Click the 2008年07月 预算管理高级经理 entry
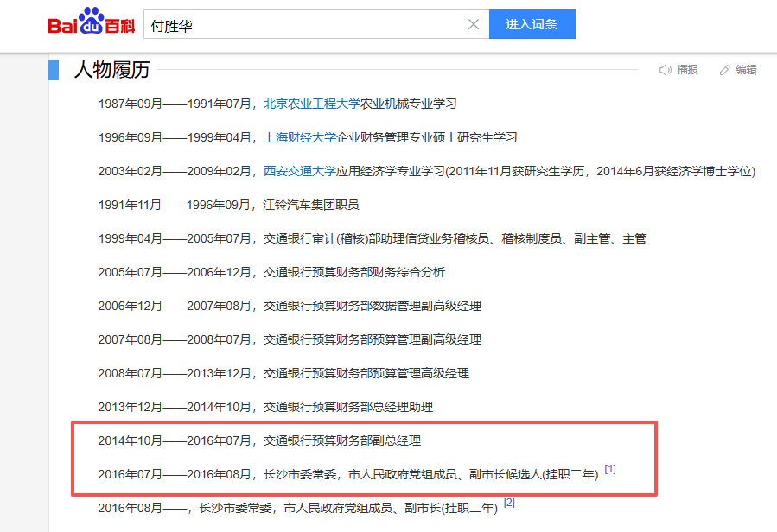Viewport: 777px width, 532px height. coord(283,373)
